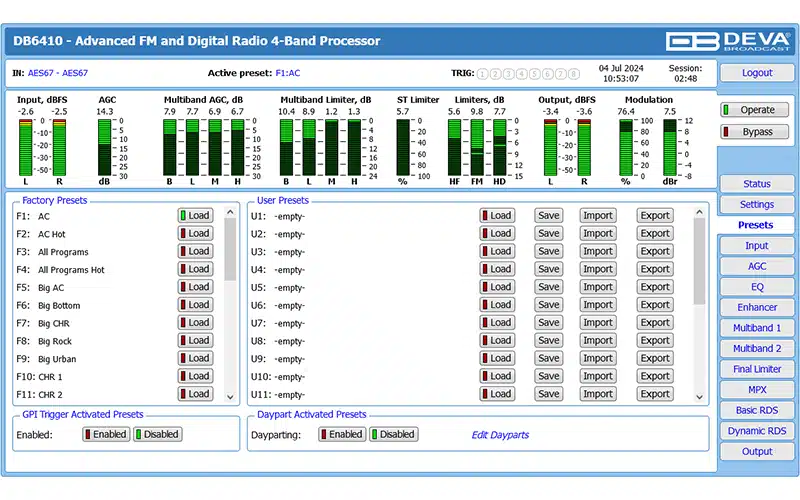This screenshot has width=800, height=500.
Task: Click trigger indicator number 1
Action: tap(482, 74)
